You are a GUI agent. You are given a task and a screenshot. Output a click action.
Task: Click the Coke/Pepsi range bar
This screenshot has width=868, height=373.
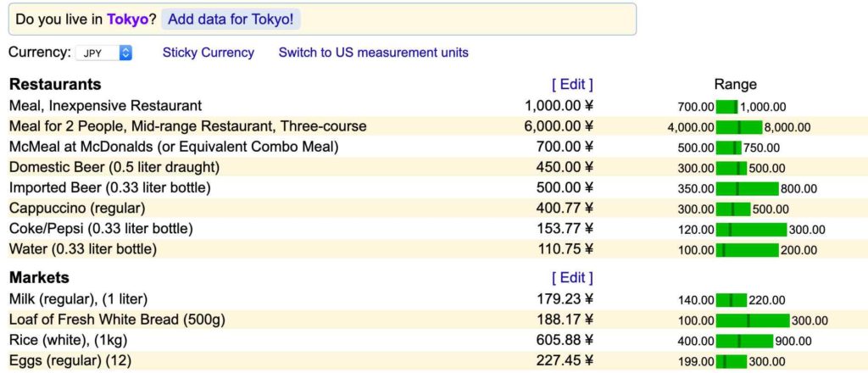(751, 230)
